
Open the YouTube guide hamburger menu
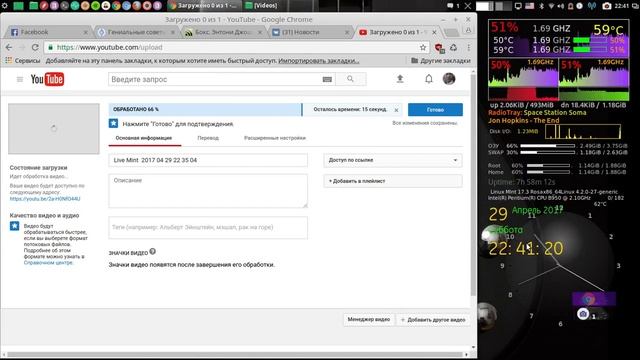[x=20, y=79]
